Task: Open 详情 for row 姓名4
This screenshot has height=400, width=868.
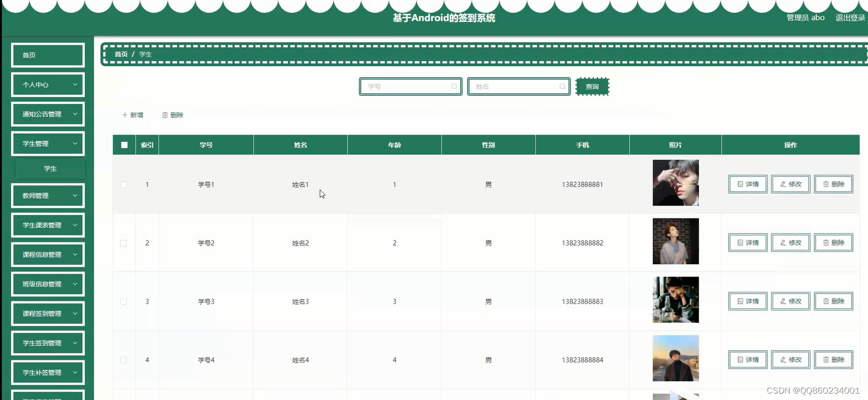Action: [x=748, y=360]
